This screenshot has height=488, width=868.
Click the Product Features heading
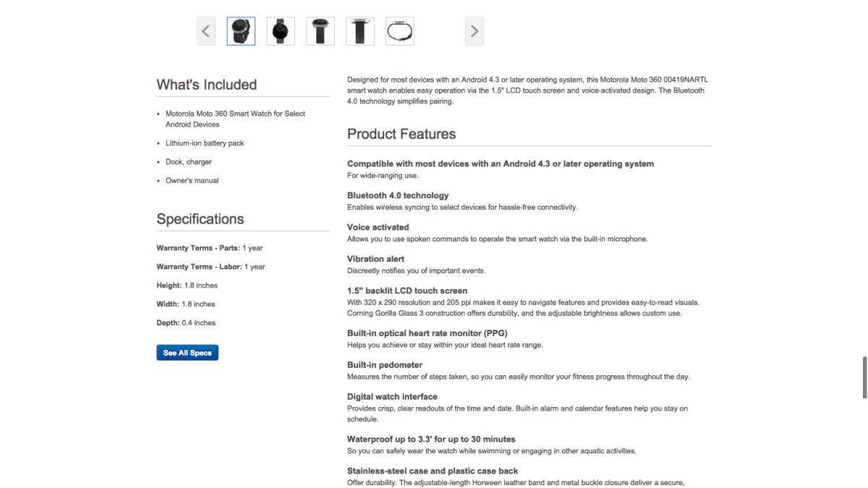[x=401, y=134]
